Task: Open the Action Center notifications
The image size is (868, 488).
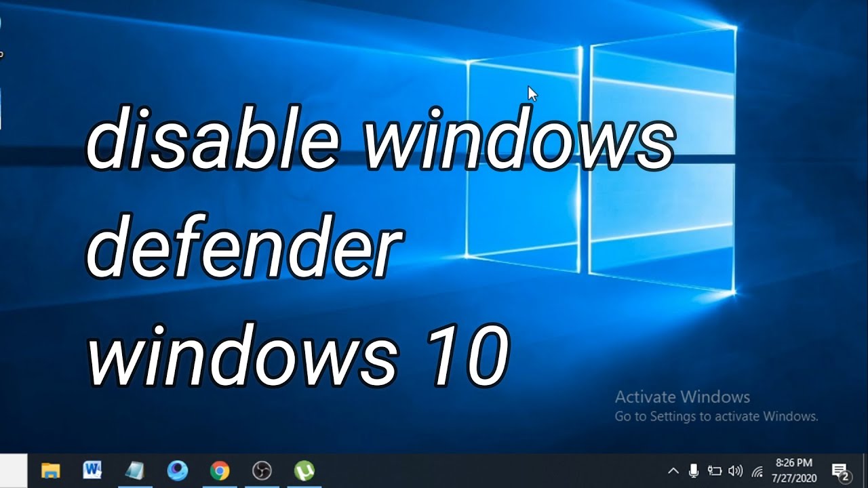Action: [x=841, y=471]
